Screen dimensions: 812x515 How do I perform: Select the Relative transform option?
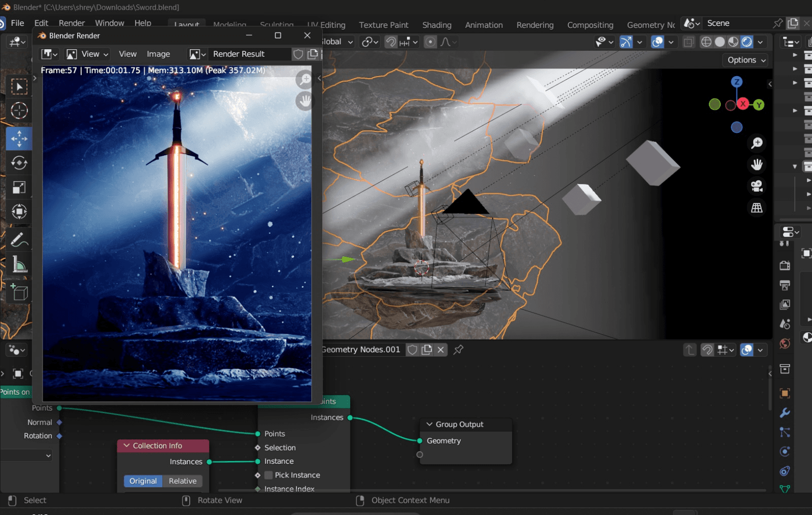click(182, 481)
